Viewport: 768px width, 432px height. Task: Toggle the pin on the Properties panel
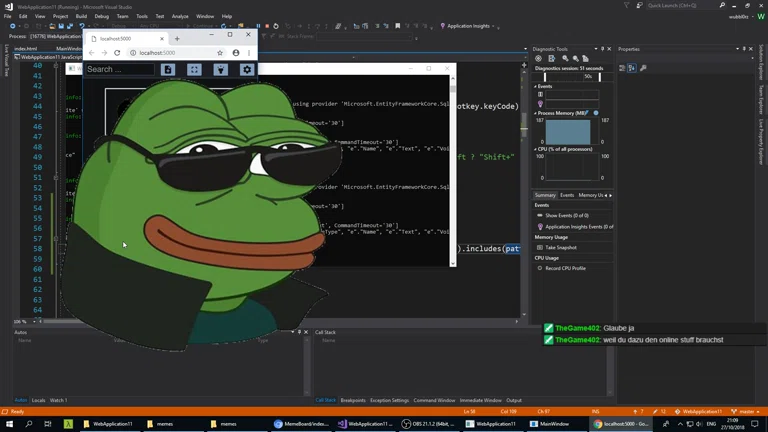(744, 49)
